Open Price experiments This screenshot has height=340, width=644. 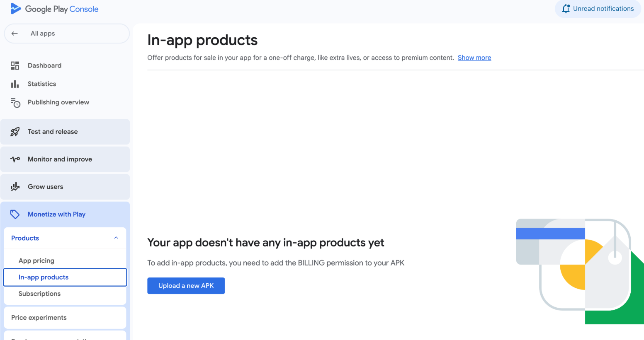coord(39,317)
